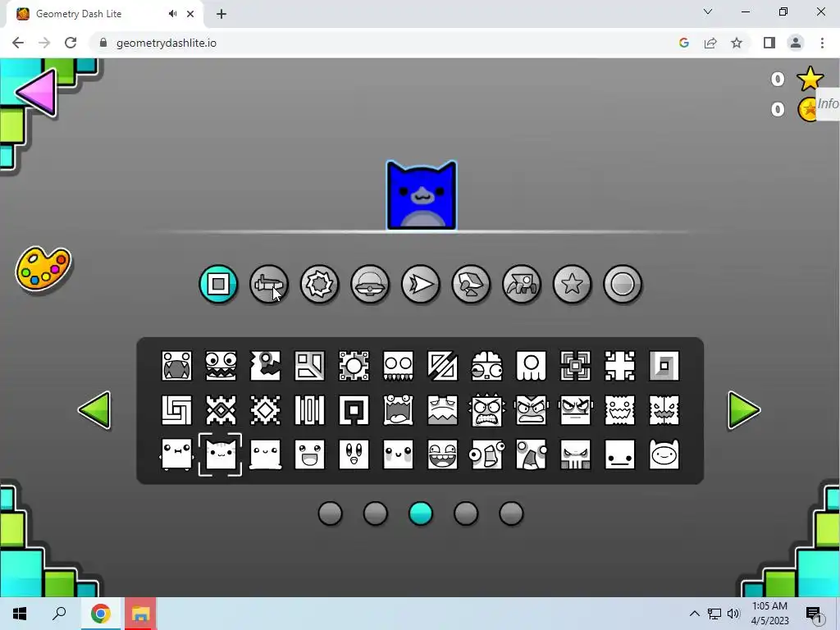This screenshot has height=630, width=840.
Task: Select the cube icon category tab
Action: pyautogui.click(x=218, y=284)
